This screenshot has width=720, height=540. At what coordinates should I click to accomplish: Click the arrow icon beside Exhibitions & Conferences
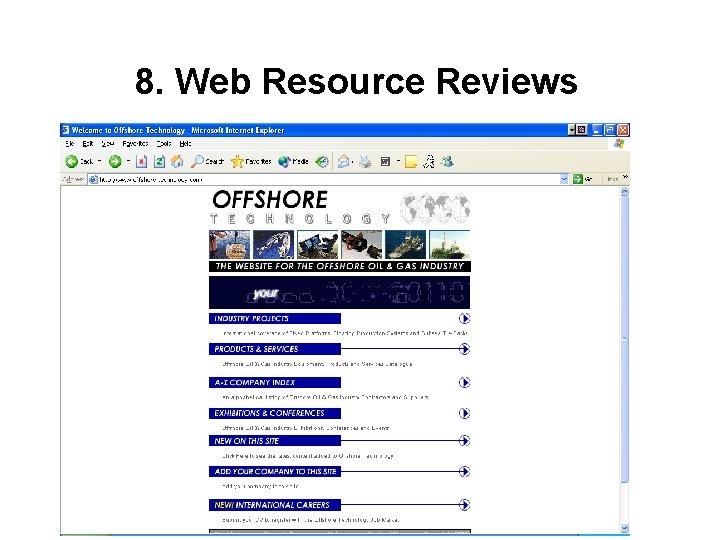point(464,413)
